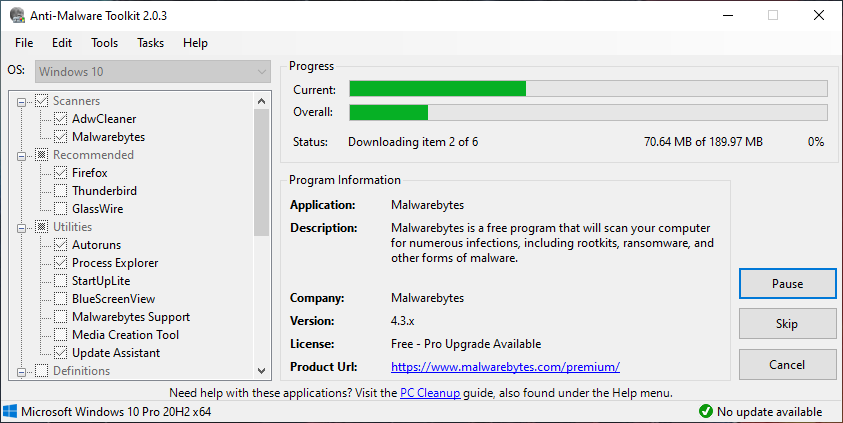Viewport: 843px width, 423px height.
Task: Toggle the Recommended group checkbox
Action: click(x=41, y=155)
